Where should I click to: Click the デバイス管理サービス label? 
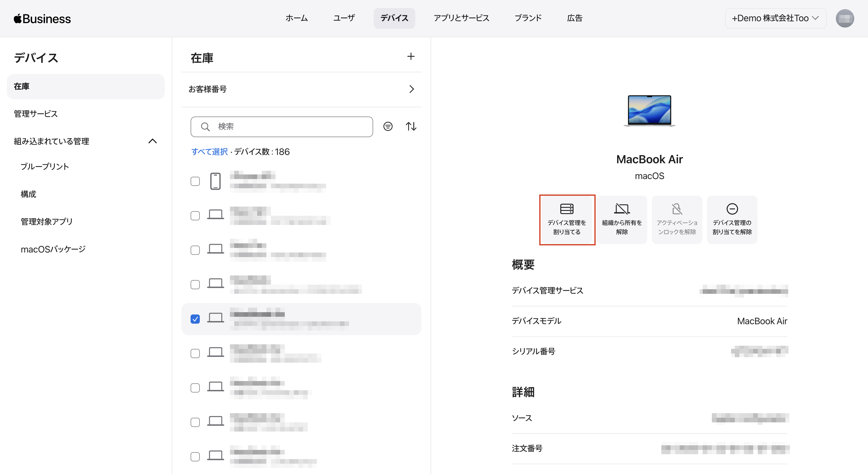tap(547, 291)
